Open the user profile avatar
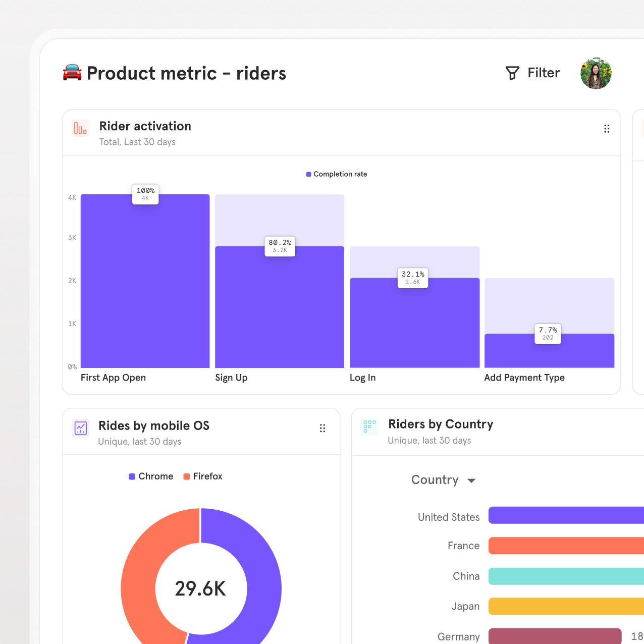This screenshot has width=644, height=644. click(596, 73)
